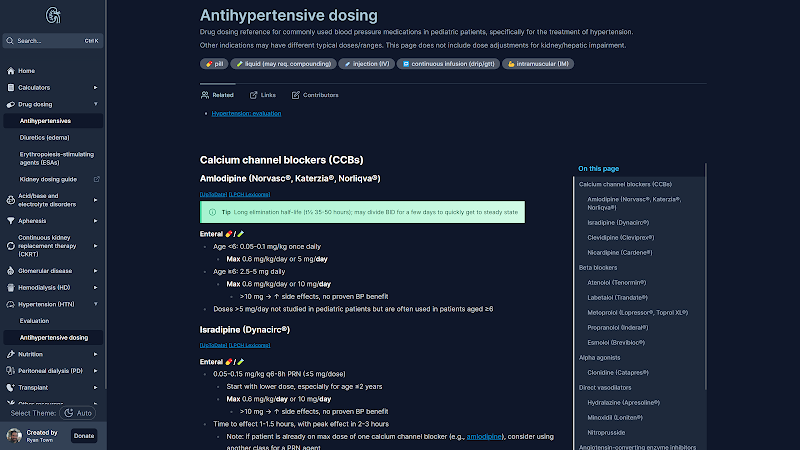Screen dimensions: 800x450
Task: Jump to Beta blockers in outline
Action: coord(598,268)
